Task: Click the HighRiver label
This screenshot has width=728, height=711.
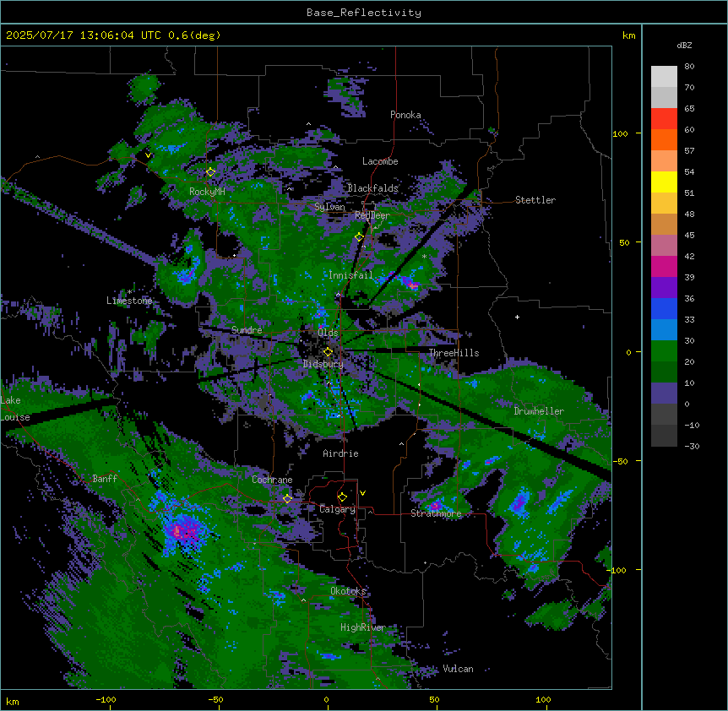Action: tap(363, 627)
